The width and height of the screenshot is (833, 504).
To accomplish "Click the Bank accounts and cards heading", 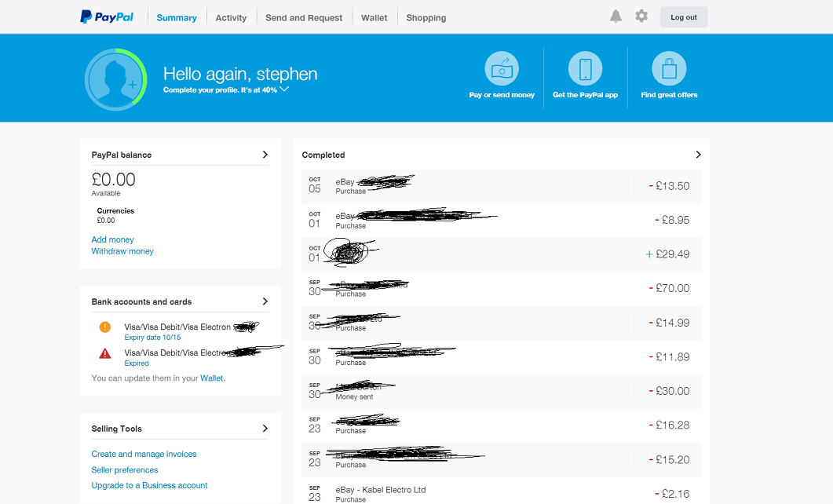I will pos(141,301).
